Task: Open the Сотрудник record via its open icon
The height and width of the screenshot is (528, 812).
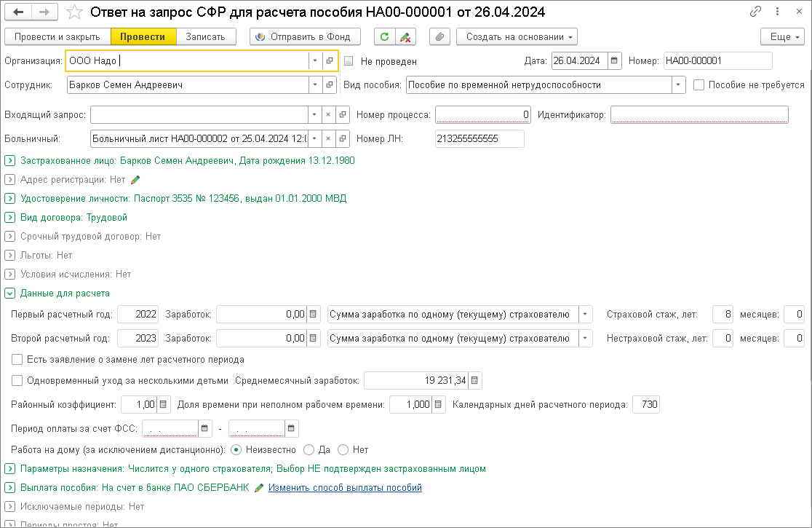Action: click(x=330, y=85)
